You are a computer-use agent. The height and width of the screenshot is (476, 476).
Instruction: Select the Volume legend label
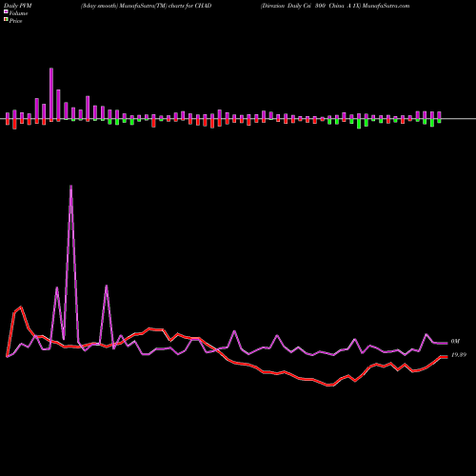pyautogui.click(x=18, y=13)
